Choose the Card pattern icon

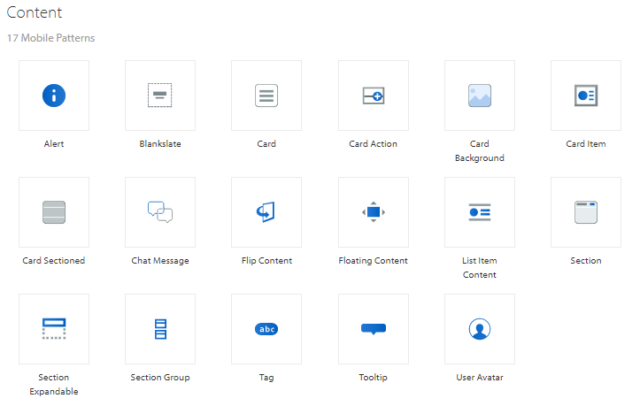pos(267,95)
